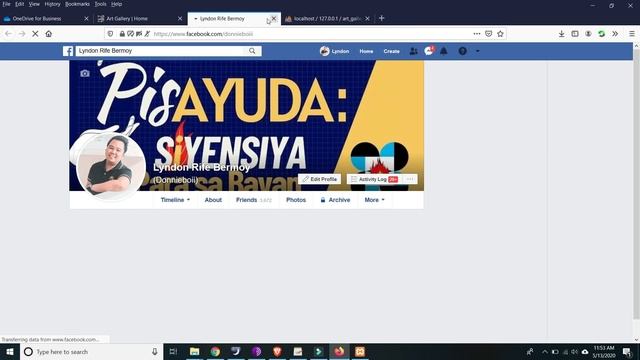Click the Windows taskbar search box
The height and width of the screenshot is (360, 640).
[x=91, y=351]
